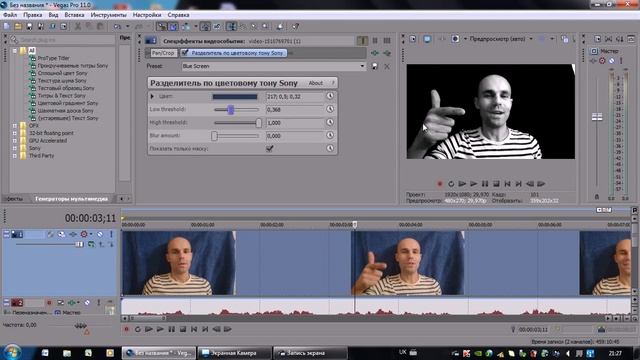The height and width of the screenshot is (360, 640).
Task: Switch to Генераторы мультимедиа tab
Action: tap(72, 199)
